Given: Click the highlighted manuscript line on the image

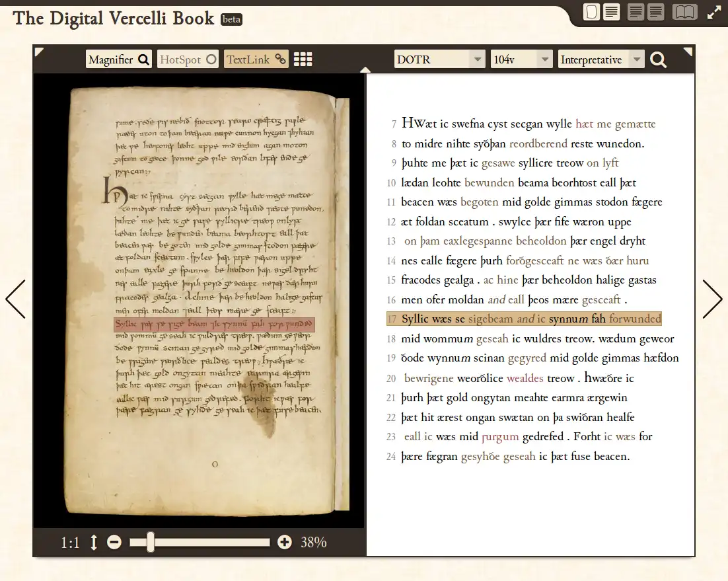Looking at the screenshot, I should [214, 324].
